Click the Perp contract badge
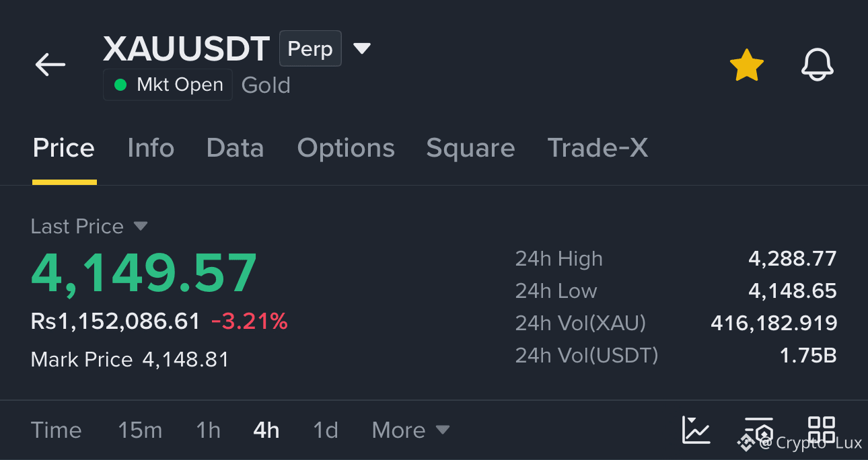 pos(310,48)
